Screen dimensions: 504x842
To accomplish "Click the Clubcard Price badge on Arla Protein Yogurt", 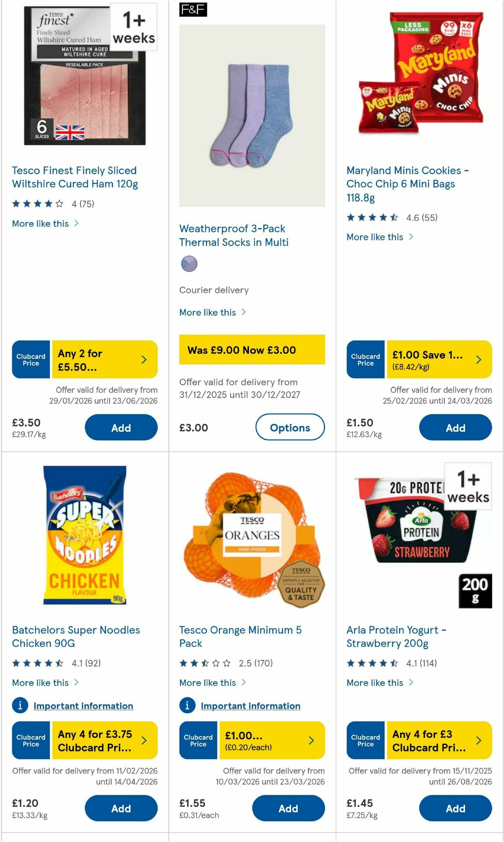I will click(x=365, y=741).
